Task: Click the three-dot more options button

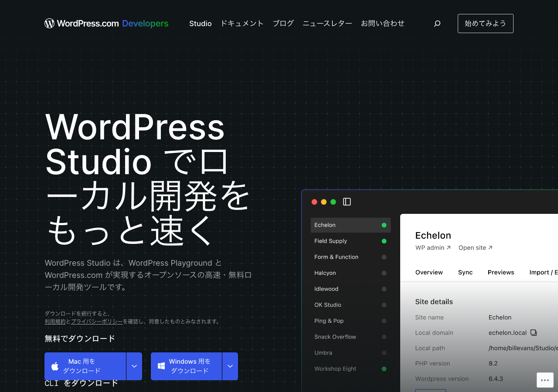Action: pyautogui.click(x=545, y=380)
